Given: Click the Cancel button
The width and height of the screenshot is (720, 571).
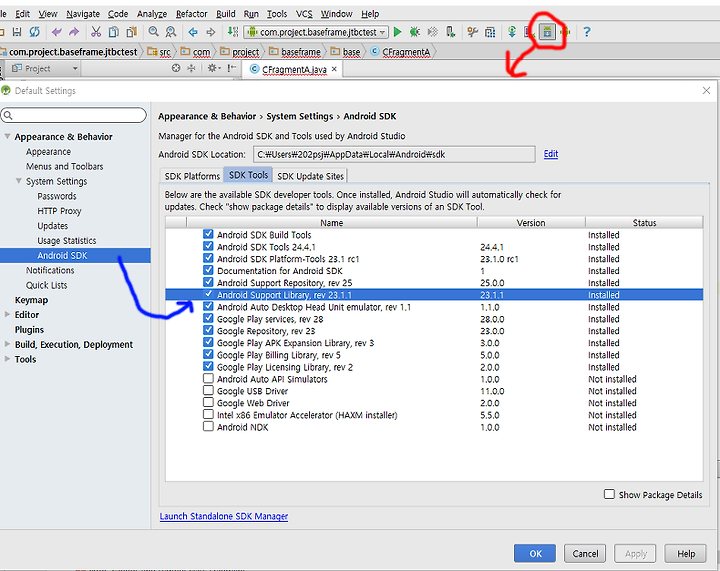Looking at the screenshot, I should [x=585, y=553].
